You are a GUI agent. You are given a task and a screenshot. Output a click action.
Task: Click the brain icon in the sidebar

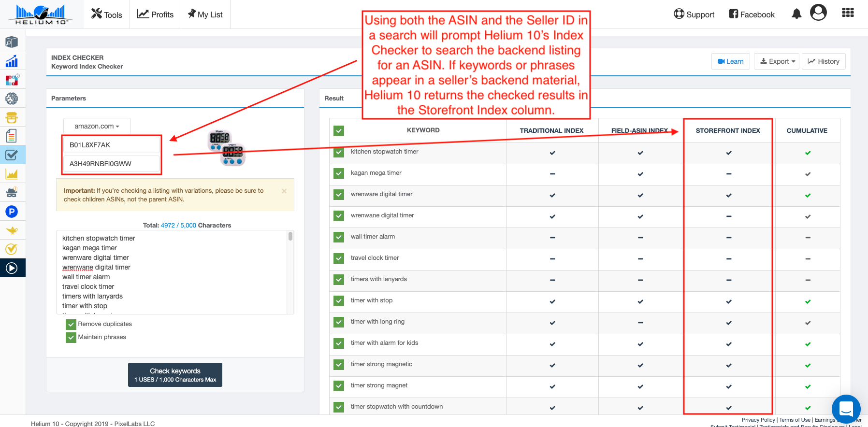pos(12,99)
